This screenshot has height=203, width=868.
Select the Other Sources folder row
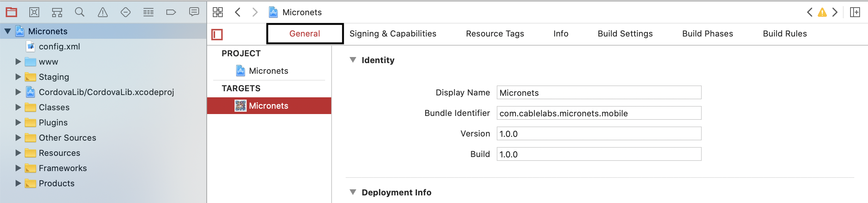[103, 138]
